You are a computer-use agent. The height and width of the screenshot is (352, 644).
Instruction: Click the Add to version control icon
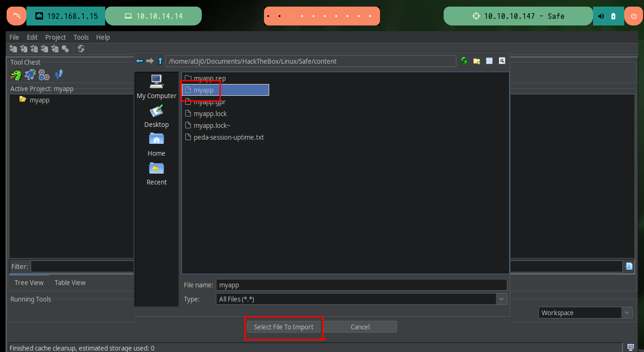coord(13,49)
